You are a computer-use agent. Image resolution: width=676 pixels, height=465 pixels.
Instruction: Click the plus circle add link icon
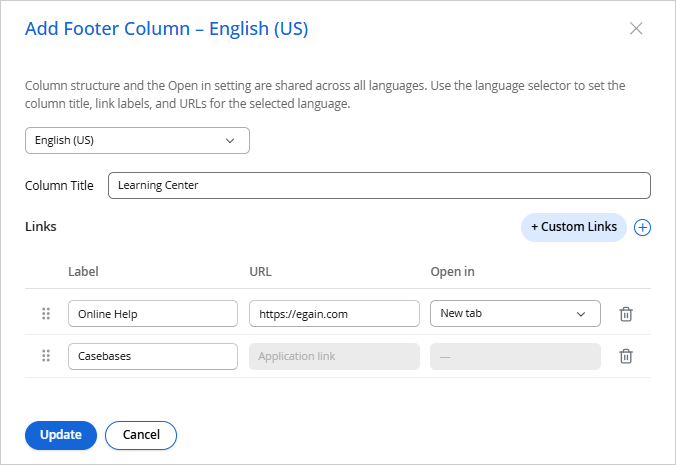[642, 228]
